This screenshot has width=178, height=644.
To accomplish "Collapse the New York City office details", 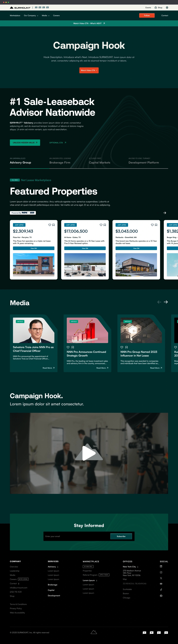I will 131,566.
